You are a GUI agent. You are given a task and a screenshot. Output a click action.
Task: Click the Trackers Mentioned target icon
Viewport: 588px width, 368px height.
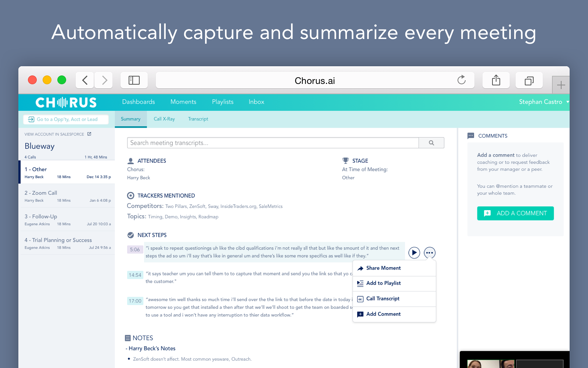[x=130, y=195]
